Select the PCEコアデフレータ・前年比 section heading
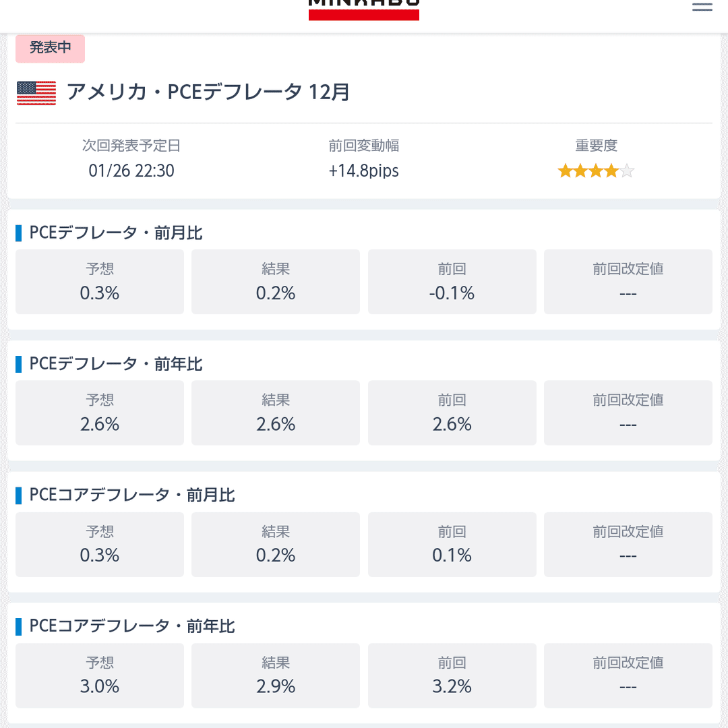This screenshot has height=728, width=728. click(x=132, y=626)
